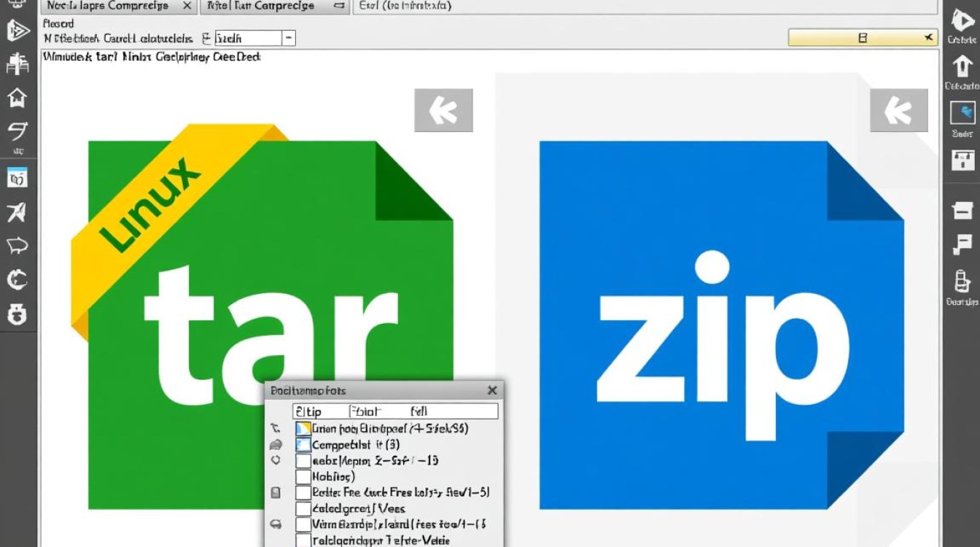This screenshot has height=547, width=980.
Task: Click the gray back arrow button above tar image
Action: point(443,111)
